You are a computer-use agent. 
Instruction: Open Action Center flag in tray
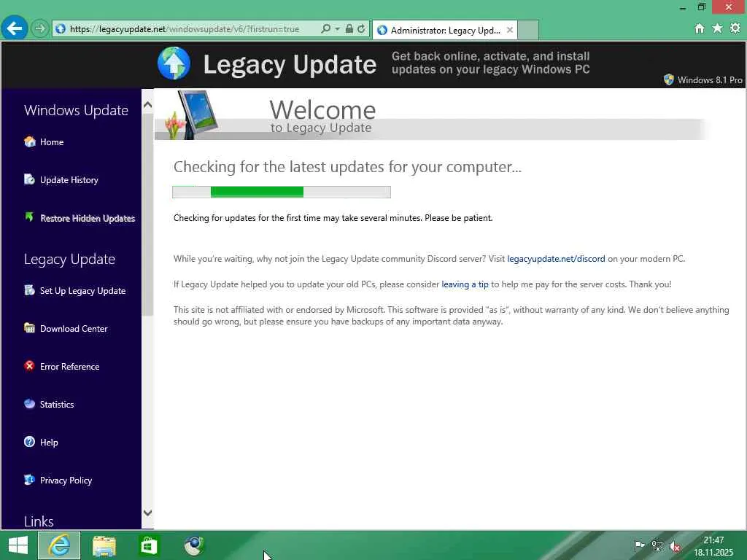tap(639, 545)
